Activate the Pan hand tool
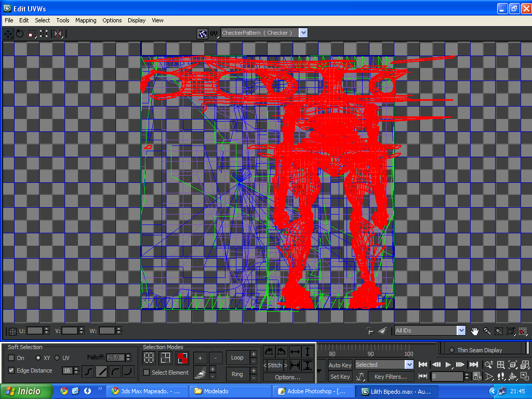Image resolution: width=532 pixels, height=399 pixels. pos(475,331)
